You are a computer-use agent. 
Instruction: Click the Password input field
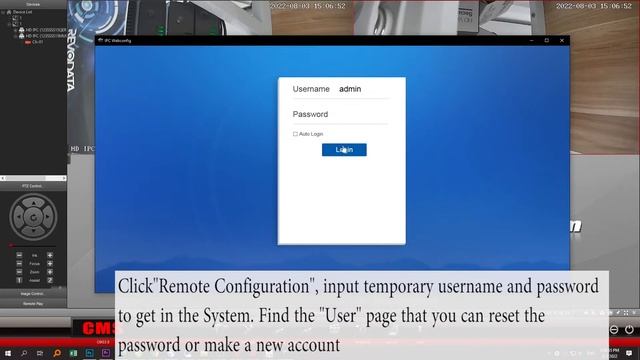pyautogui.click(x=363, y=114)
